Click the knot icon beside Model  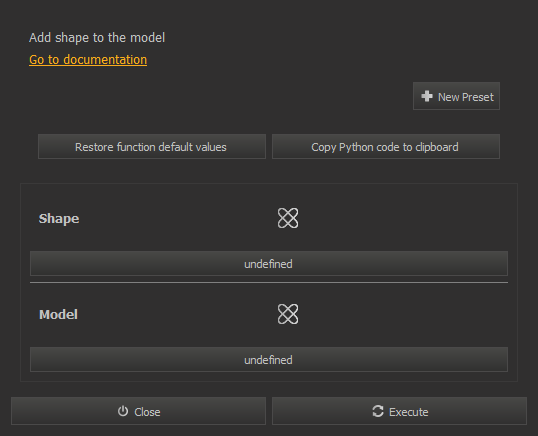coord(288,314)
